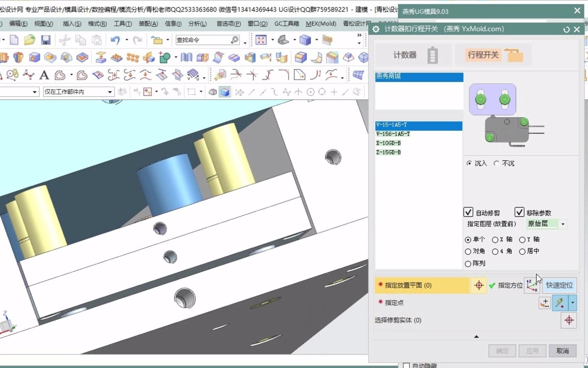
Task: Click the placement plane crosshair icon
Action: (479, 286)
